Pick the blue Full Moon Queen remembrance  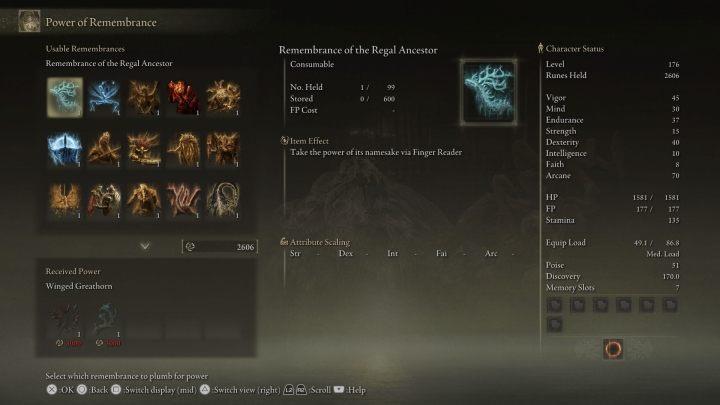(65, 149)
